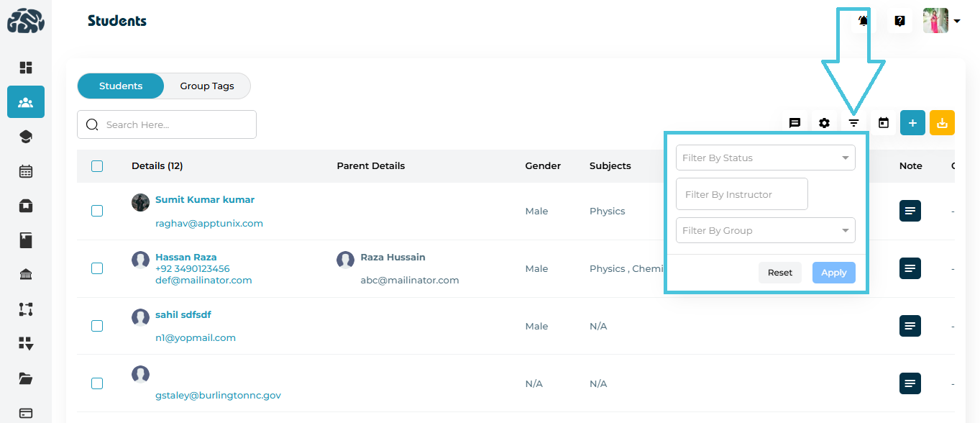This screenshot has height=423, width=980.
Task: Click the filter icon in the toolbar
Action: (x=853, y=123)
